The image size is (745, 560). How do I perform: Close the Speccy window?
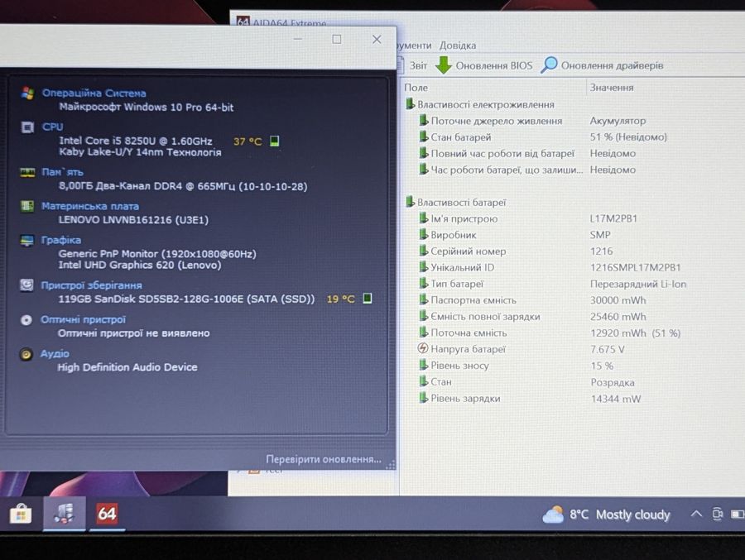[377, 40]
